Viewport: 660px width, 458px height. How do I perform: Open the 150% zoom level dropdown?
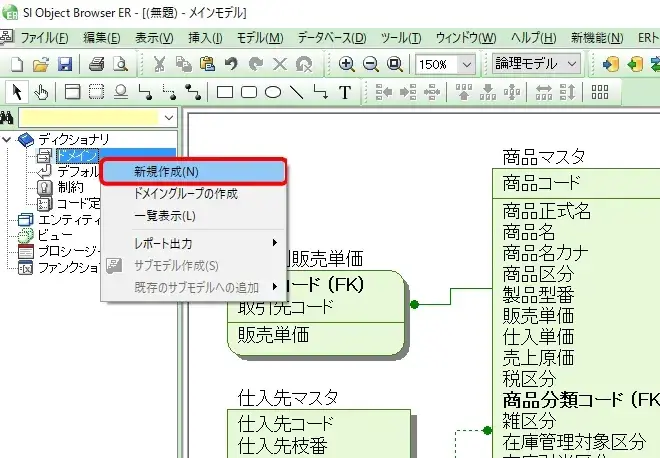(x=466, y=64)
